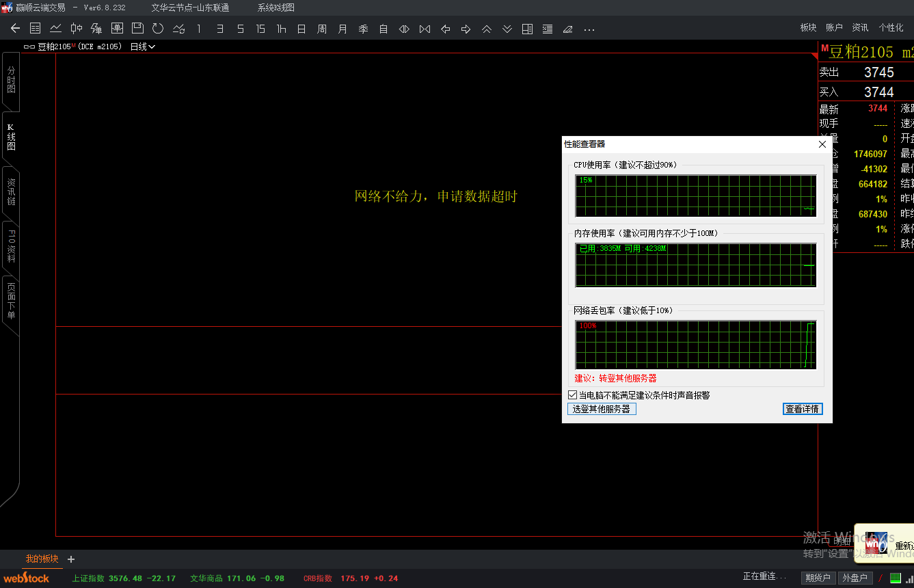Viewport: 914px width, 588px height.
Task: Expand the 日线 period dropdown
Action: (x=143, y=46)
